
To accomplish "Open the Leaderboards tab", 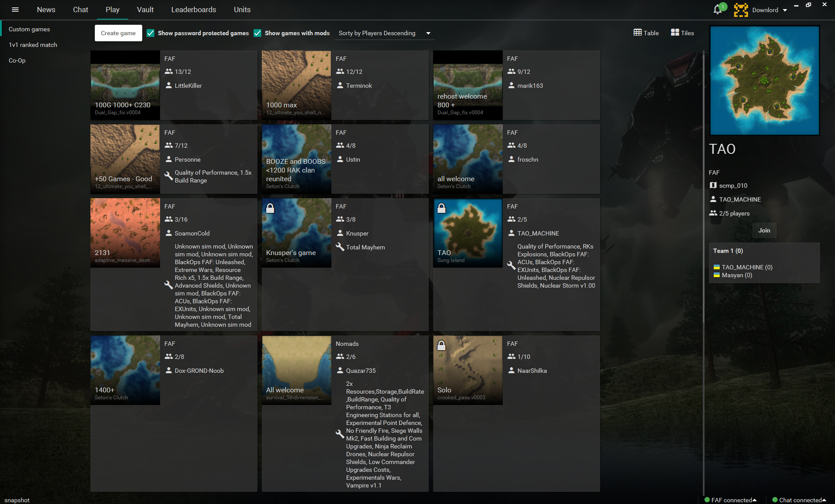I will pos(194,10).
